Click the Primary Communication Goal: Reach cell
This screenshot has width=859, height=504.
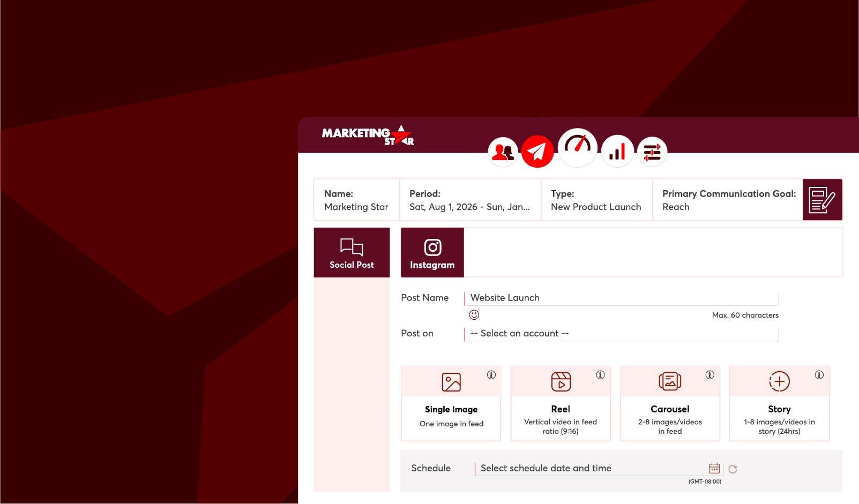[728, 200]
